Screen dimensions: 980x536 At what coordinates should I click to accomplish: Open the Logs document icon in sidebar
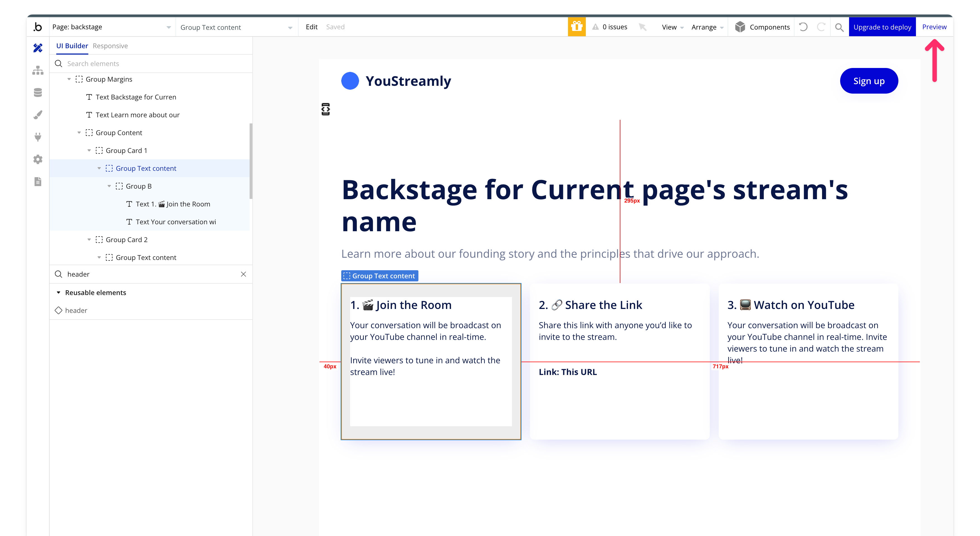(38, 181)
